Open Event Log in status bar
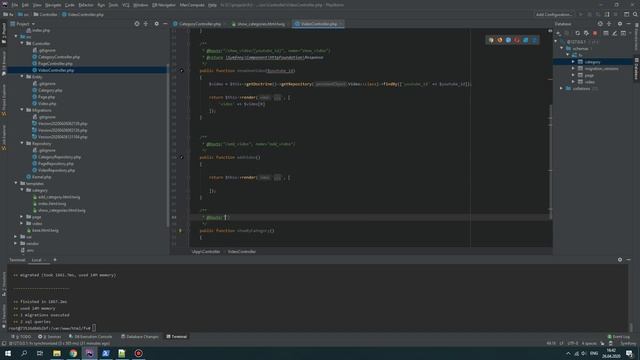Screen dimensions: 640x360 (x=619, y=337)
